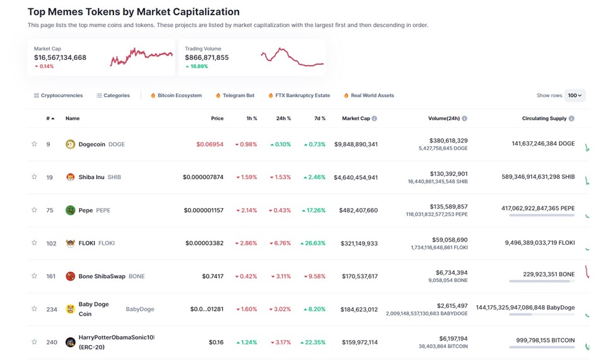Sort the table by 7d % column

tap(319, 119)
